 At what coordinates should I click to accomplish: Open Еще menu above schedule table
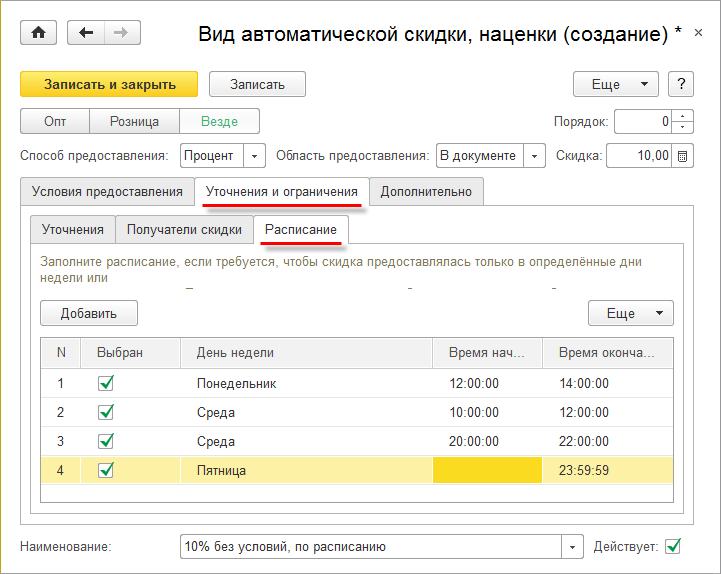coord(630,313)
